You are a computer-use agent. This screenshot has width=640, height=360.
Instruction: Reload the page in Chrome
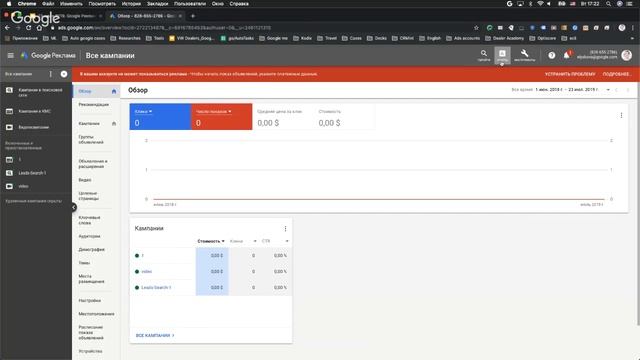28,28
